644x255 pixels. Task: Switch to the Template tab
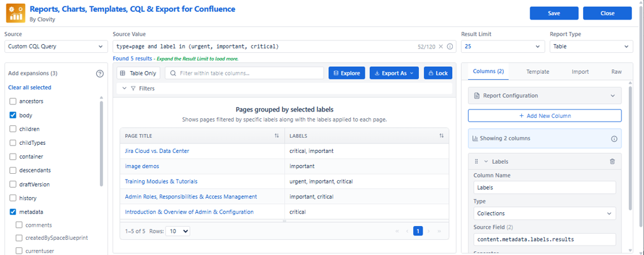click(x=538, y=72)
